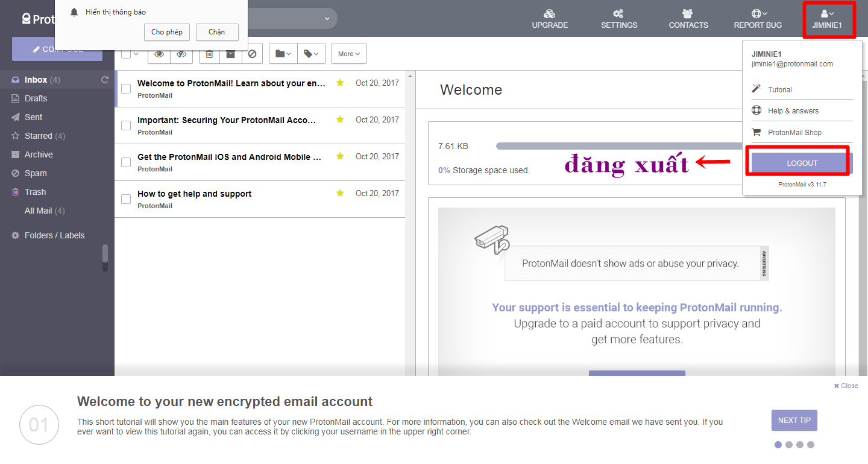The height and width of the screenshot is (464, 868).
Task: Click the ProtonMail logo
Action: pyautogui.click(x=37, y=19)
